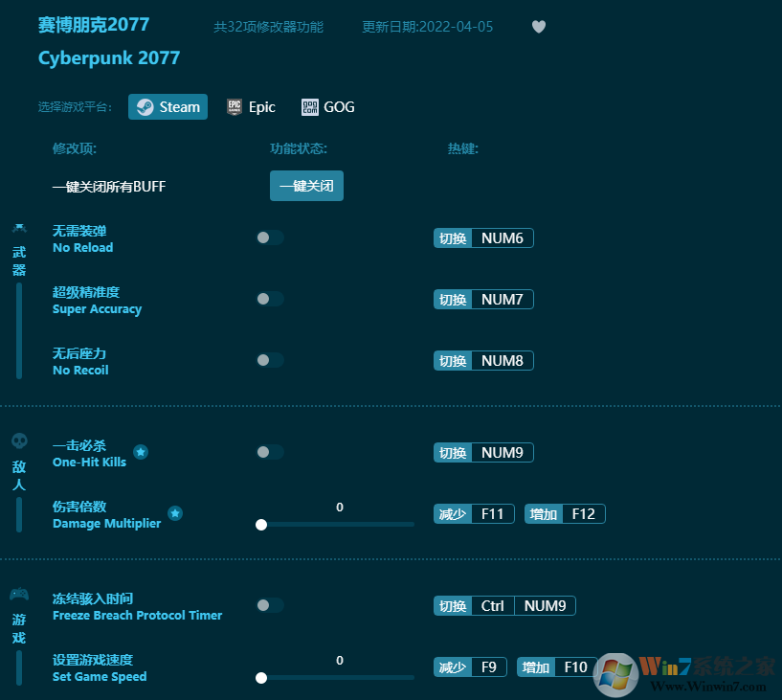Click the 切换 NUM8 hotkey button
The width and height of the screenshot is (782, 700).
point(483,360)
